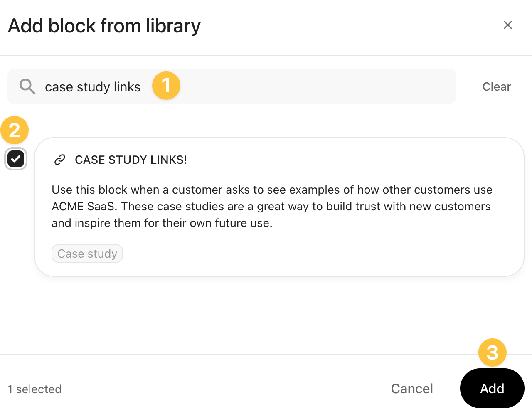Click the empty right end of the search bar
Viewport: 532px width, 419px height.
(374, 86)
